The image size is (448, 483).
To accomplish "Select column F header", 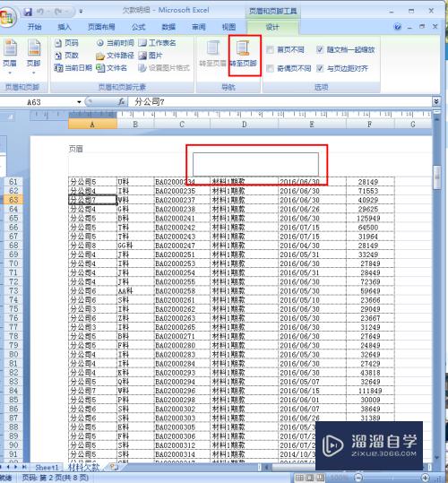I will [x=370, y=125].
